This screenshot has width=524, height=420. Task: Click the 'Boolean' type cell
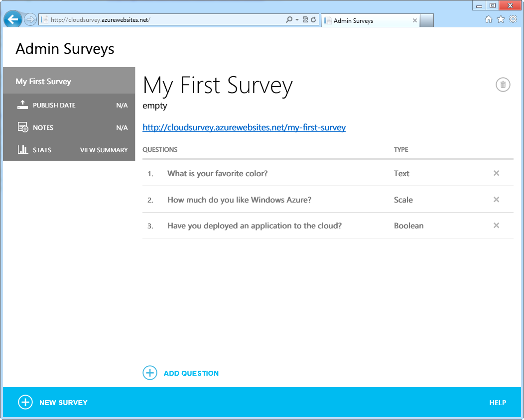(409, 226)
